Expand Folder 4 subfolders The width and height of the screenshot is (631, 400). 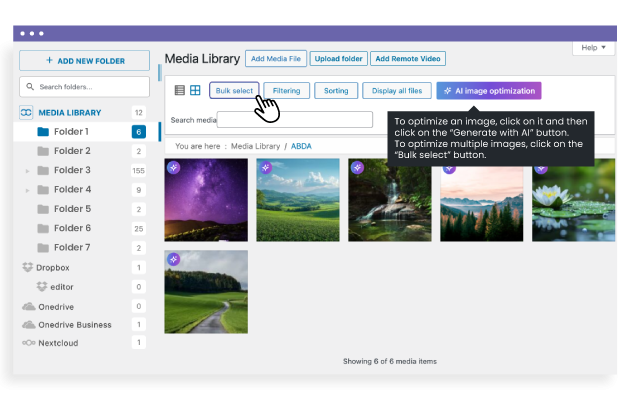point(26,190)
